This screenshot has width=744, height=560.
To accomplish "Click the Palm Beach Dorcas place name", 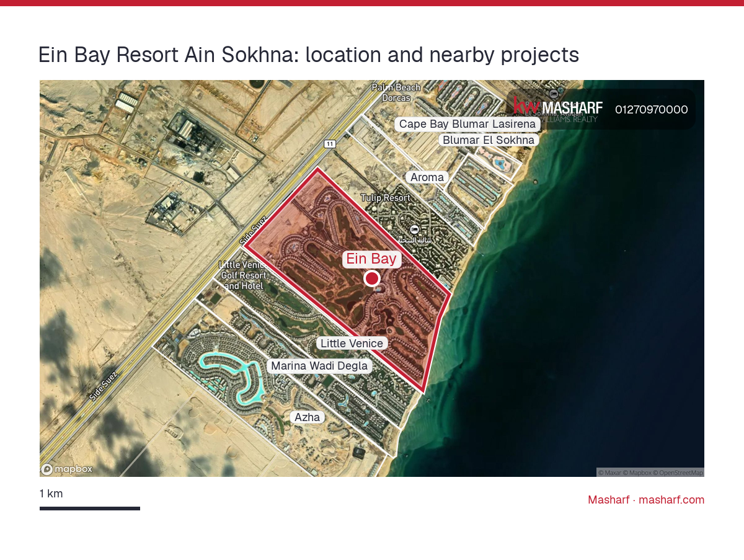I will pyautogui.click(x=396, y=92).
